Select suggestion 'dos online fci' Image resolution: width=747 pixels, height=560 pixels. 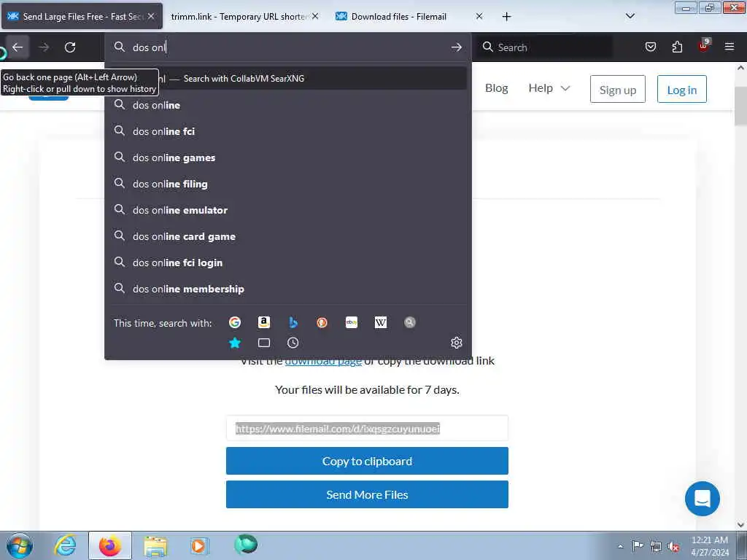coord(287,131)
